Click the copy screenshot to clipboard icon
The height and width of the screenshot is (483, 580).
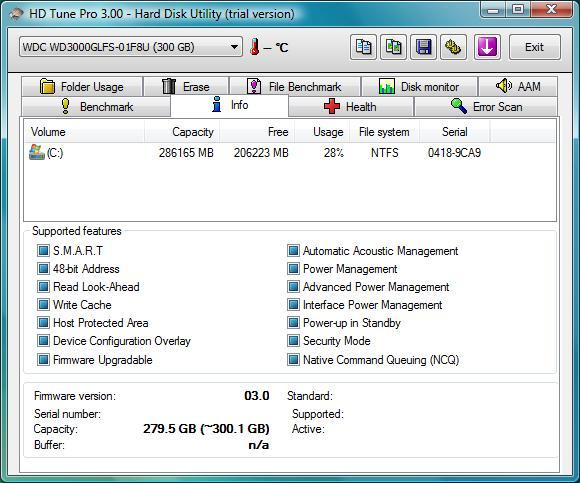tap(393, 47)
